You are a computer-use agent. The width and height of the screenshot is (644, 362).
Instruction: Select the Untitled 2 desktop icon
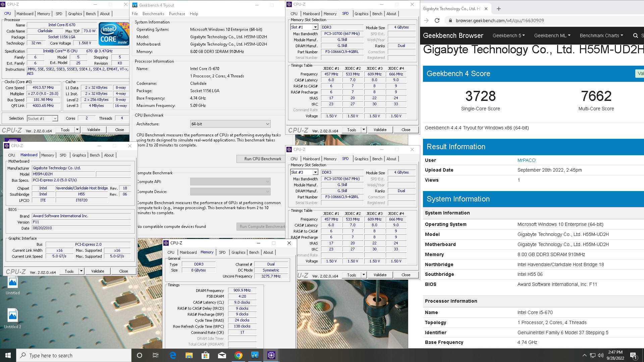coord(12,318)
